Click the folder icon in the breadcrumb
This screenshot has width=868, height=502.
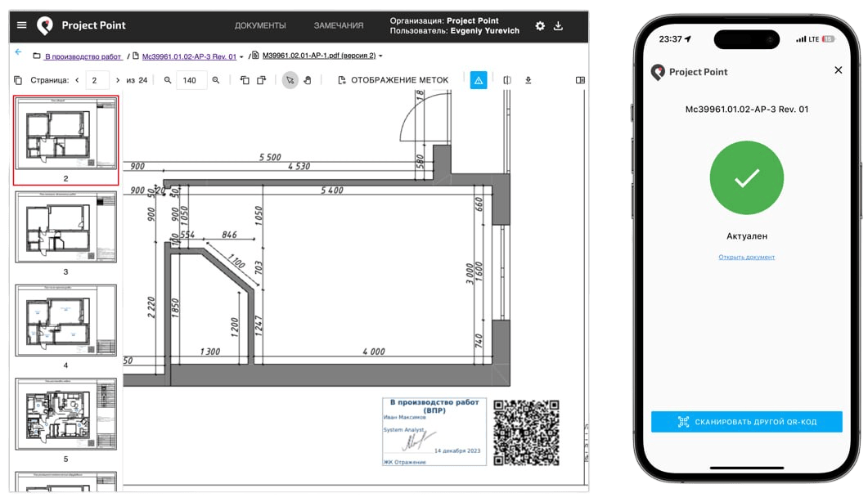pyautogui.click(x=37, y=56)
